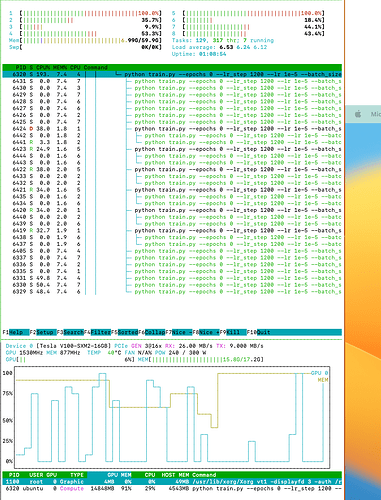The image size is (381, 500).
Task: Select child process row PID 6443
Action: point(172,162)
